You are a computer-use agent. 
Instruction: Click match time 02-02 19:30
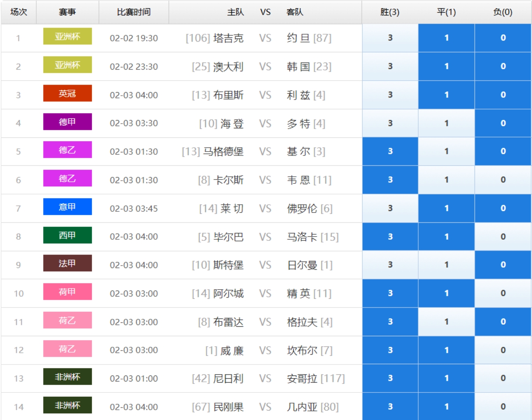pyautogui.click(x=134, y=38)
